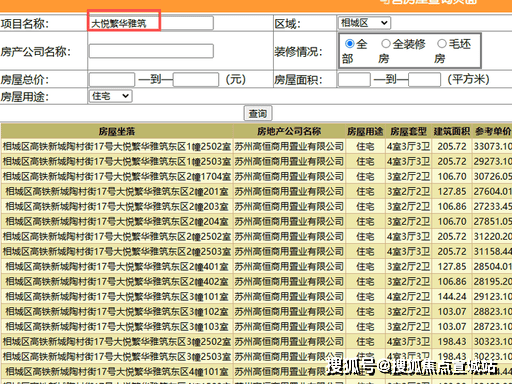Select the 东区3幢102室 address row
This screenshot has height=384, width=512.
[117, 311]
